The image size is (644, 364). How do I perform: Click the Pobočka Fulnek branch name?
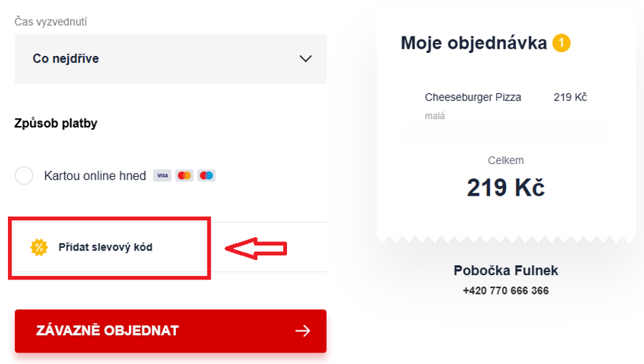(506, 270)
